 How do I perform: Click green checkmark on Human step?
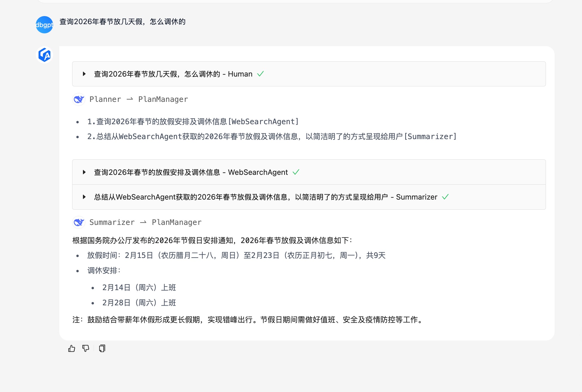(x=260, y=74)
